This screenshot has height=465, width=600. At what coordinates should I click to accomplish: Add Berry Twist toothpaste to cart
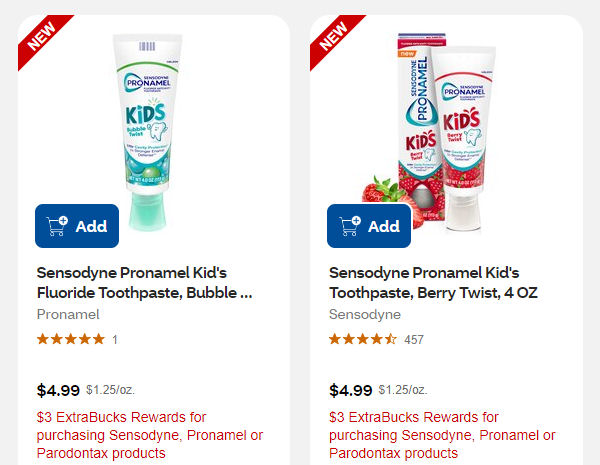[x=369, y=226]
